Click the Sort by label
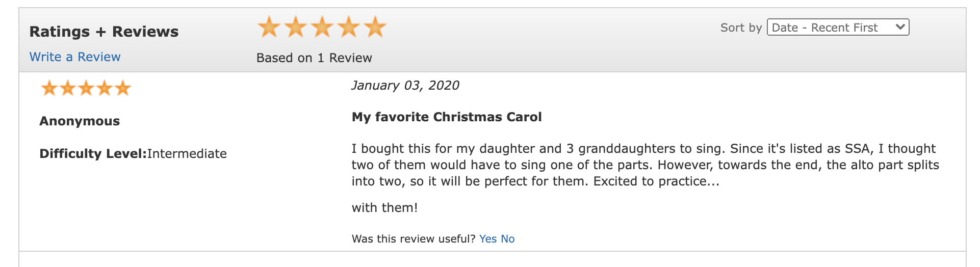The height and width of the screenshot is (267, 980). tap(741, 28)
